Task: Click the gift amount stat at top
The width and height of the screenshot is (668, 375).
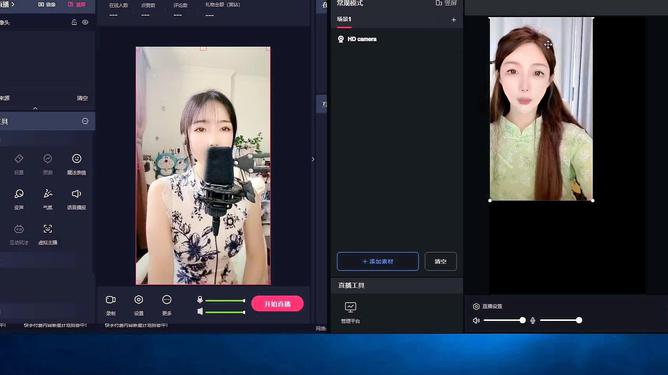Action: click(x=223, y=9)
